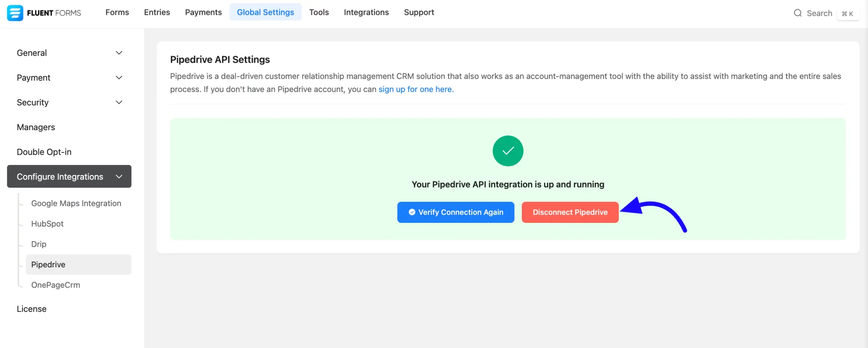Go to the Payments menu
The height and width of the screenshot is (348, 868).
click(203, 12)
